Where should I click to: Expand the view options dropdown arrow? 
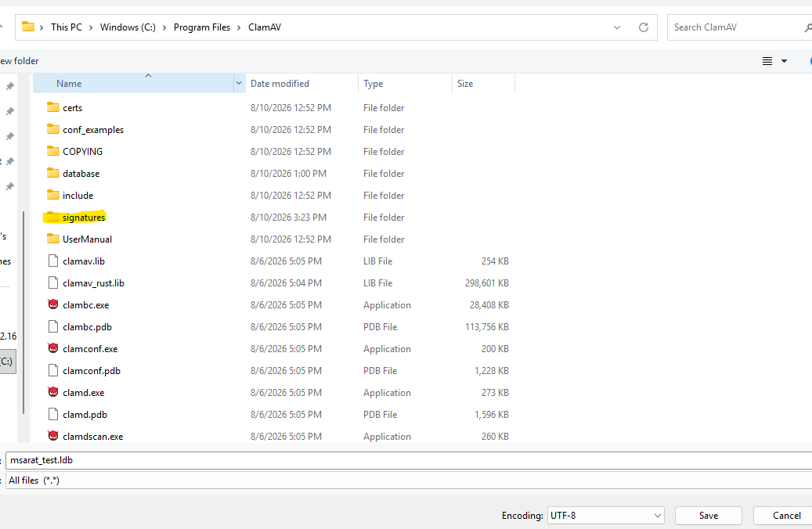(784, 61)
